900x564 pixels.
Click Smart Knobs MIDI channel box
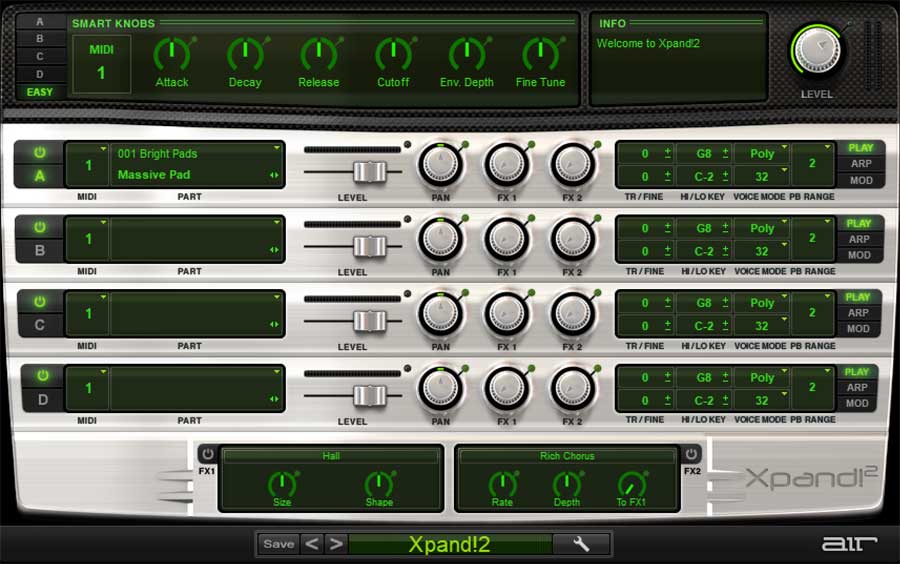coord(101,63)
